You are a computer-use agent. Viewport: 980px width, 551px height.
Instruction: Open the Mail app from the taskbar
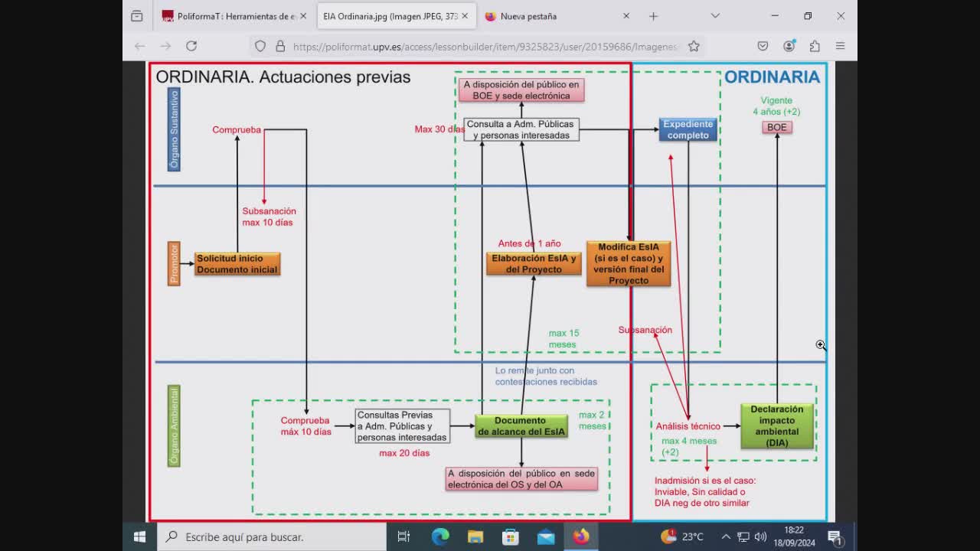point(546,536)
